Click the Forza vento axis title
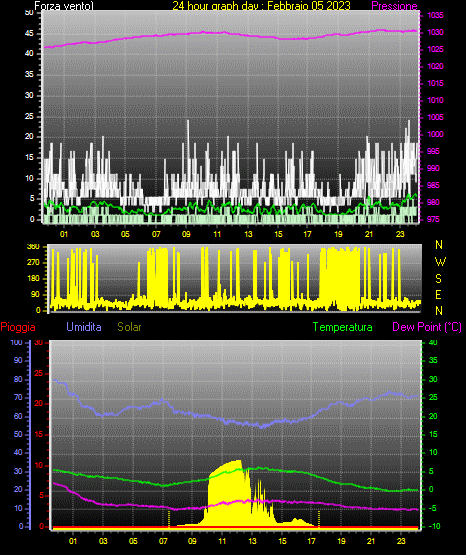This screenshot has height=555, width=466. pos(64,6)
